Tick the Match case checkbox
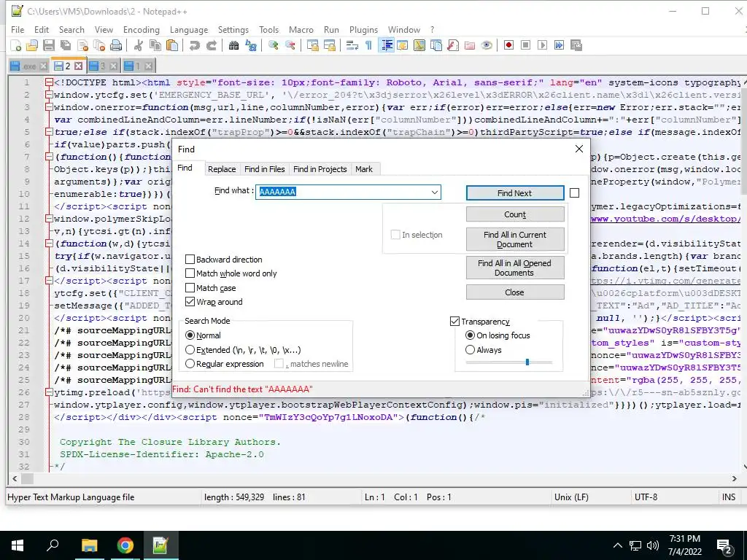 (190, 287)
